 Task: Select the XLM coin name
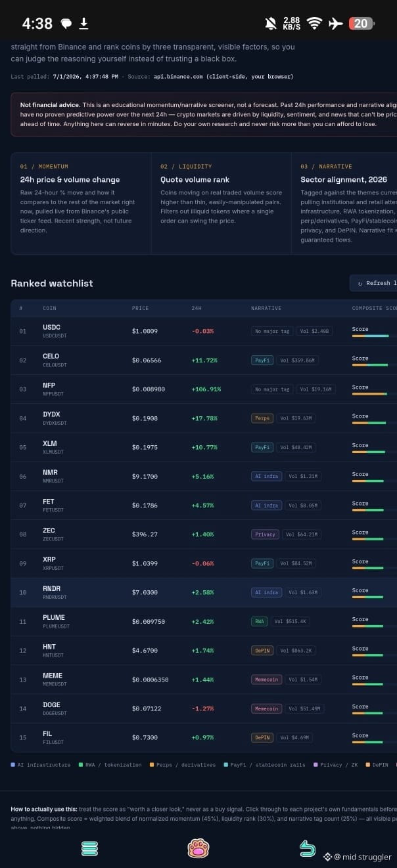[x=49, y=443]
